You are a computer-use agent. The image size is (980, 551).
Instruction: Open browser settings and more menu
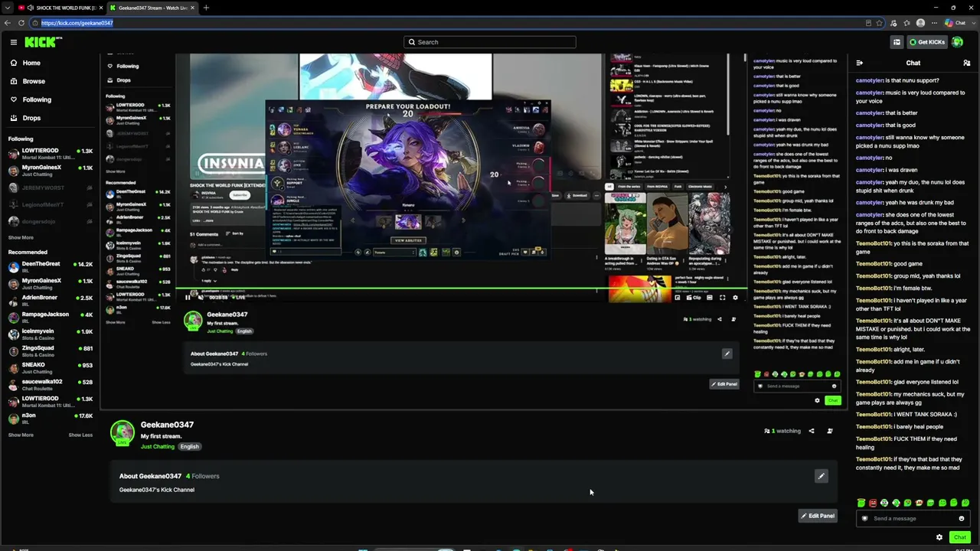pyautogui.click(x=933, y=23)
